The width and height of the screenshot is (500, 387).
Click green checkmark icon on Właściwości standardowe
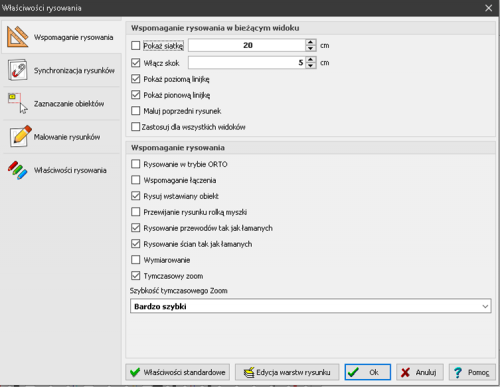tap(135, 372)
